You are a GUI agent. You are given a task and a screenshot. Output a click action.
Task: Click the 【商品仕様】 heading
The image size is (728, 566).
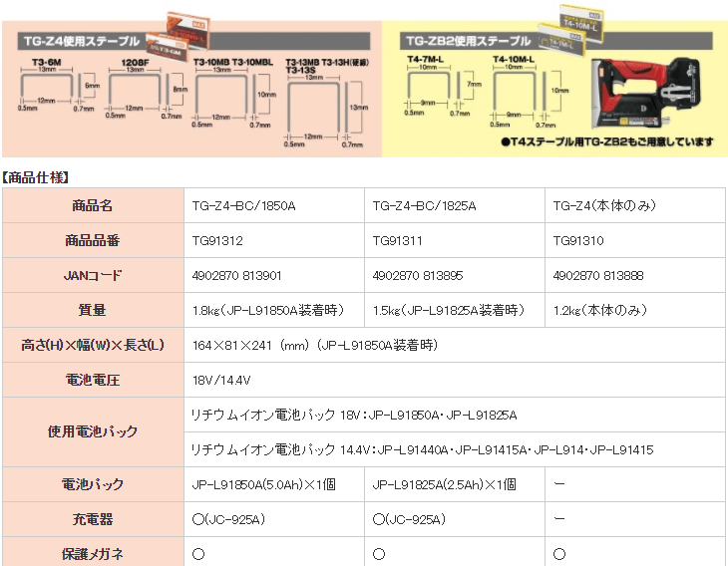pos(36,177)
